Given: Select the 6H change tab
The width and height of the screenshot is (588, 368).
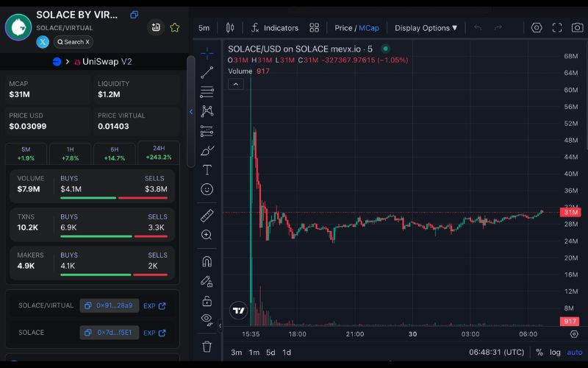Looking at the screenshot, I should [115, 154].
